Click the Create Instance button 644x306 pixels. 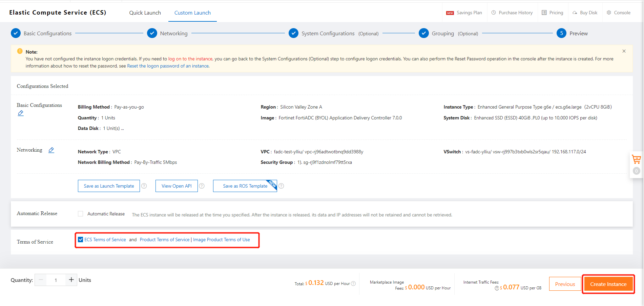click(608, 284)
